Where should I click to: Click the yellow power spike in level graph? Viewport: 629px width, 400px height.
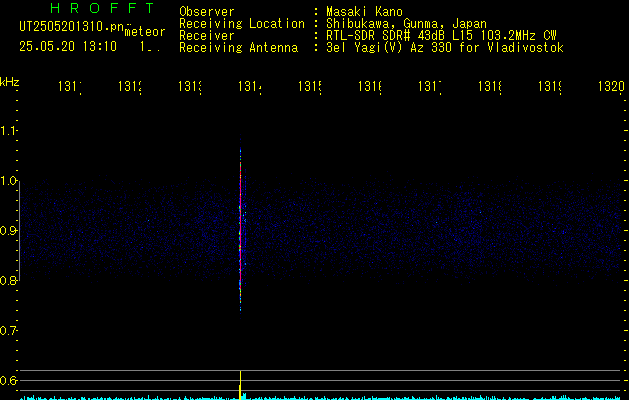coord(240,384)
